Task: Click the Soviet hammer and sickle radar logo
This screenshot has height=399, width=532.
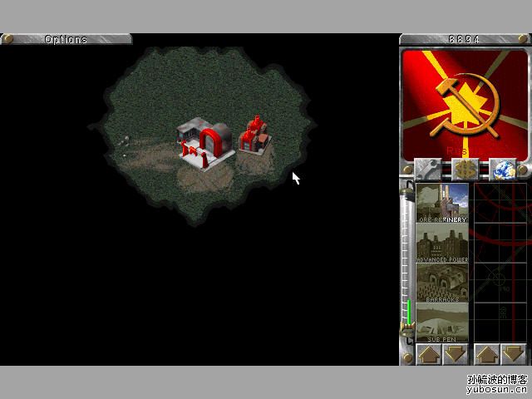Action: click(465, 105)
